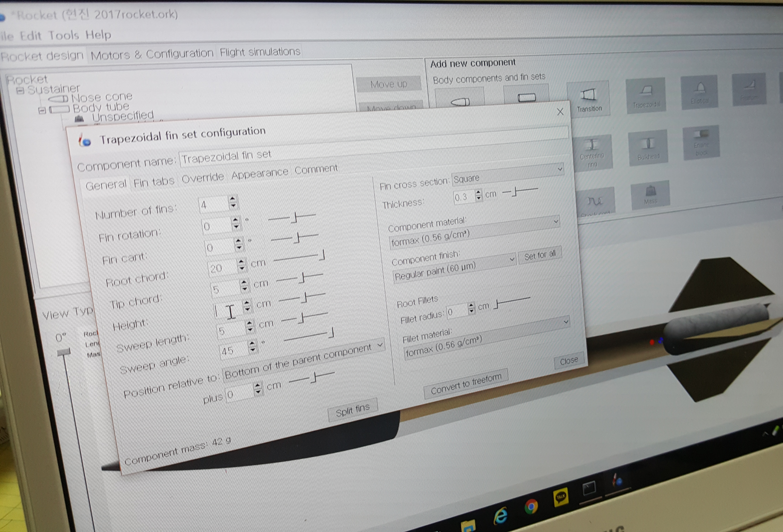783x532 pixels.
Task: Click the Sweep length value field
Action: [x=231, y=330]
